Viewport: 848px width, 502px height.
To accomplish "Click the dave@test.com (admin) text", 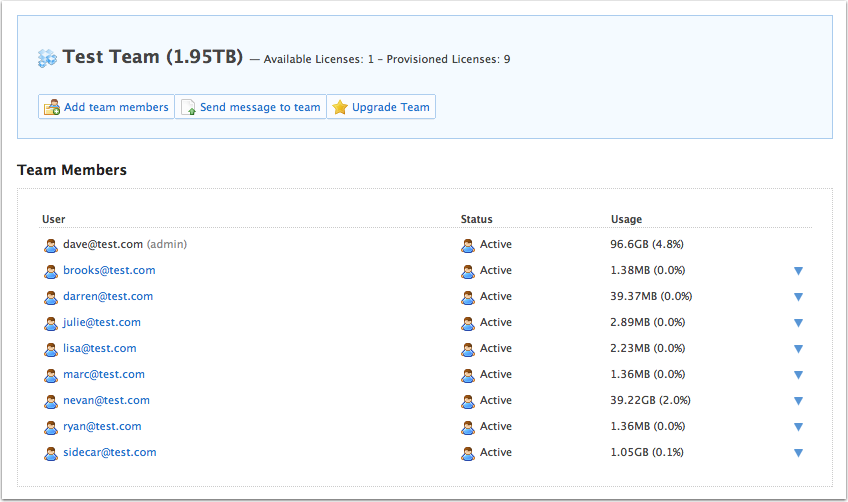I will (x=125, y=245).
